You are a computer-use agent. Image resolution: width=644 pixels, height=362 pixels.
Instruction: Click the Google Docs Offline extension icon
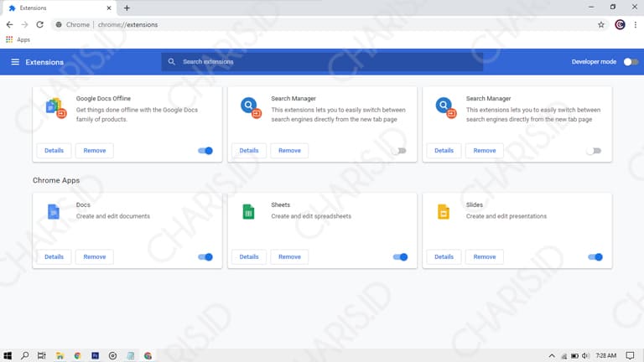tap(56, 108)
